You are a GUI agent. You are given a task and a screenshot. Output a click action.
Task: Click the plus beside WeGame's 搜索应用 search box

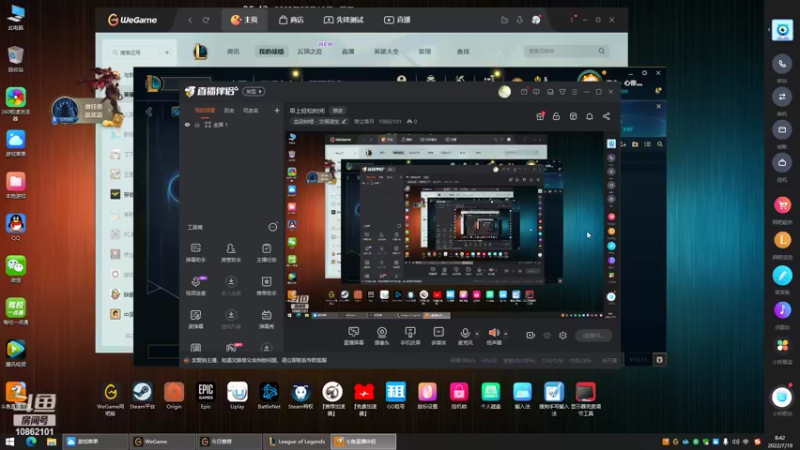[x=167, y=52]
